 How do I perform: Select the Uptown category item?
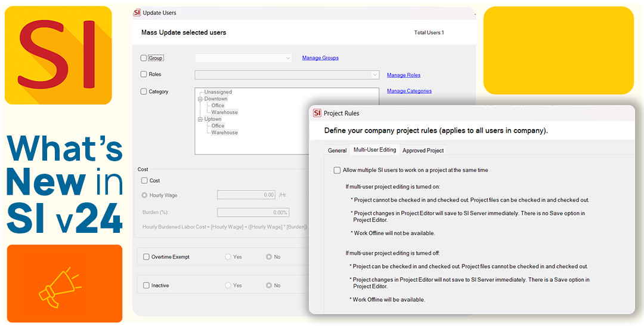(x=213, y=119)
